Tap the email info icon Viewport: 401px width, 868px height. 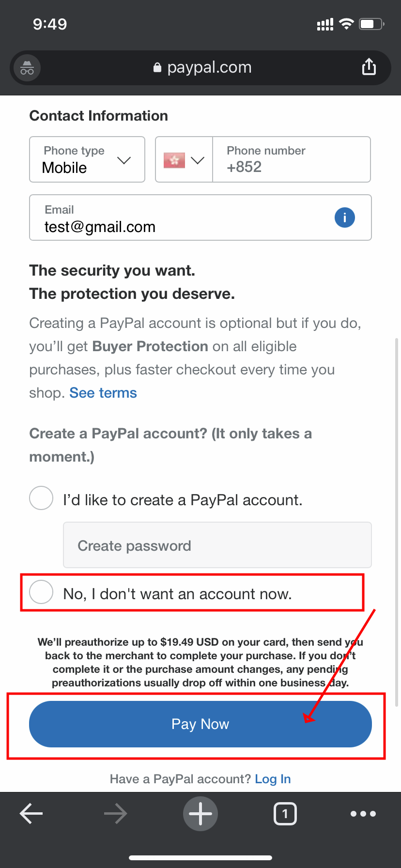344,217
